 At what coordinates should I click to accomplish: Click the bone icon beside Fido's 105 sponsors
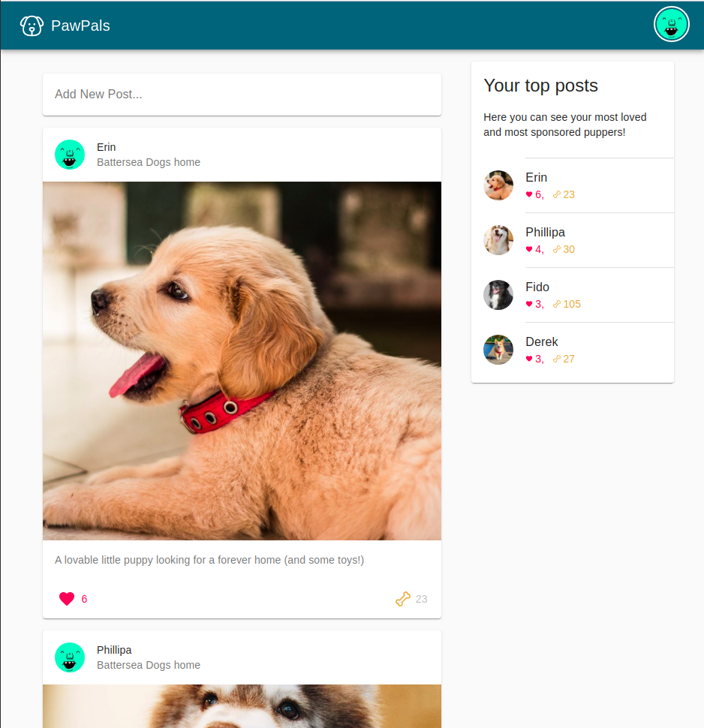pyautogui.click(x=556, y=304)
